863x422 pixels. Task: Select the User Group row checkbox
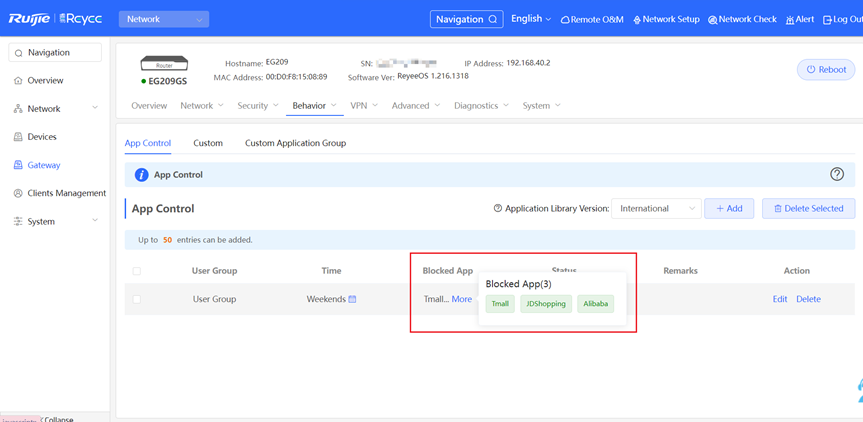pyautogui.click(x=137, y=299)
